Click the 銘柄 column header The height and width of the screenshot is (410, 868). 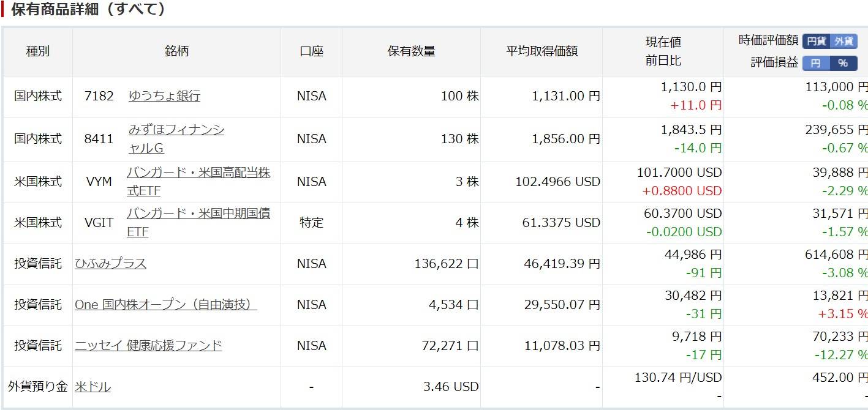(x=177, y=51)
